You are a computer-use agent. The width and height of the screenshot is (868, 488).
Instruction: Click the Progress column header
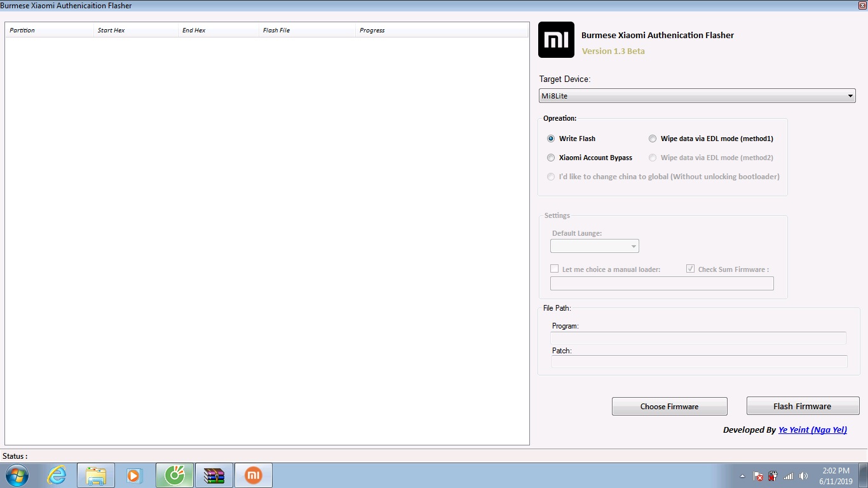(442, 30)
